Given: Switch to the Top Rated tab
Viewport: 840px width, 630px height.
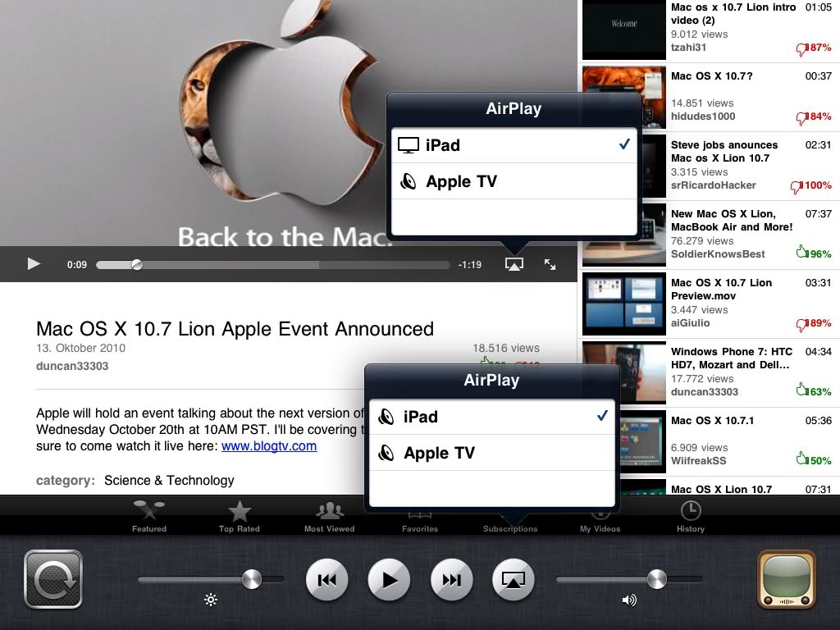Looking at the screenshot, I should click(x=240, y=517).
